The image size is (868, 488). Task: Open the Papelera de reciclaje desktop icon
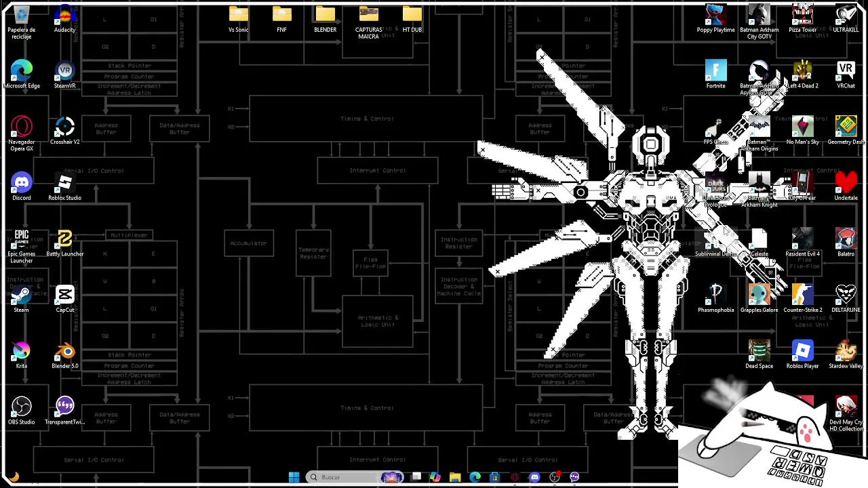coord(22,22)
